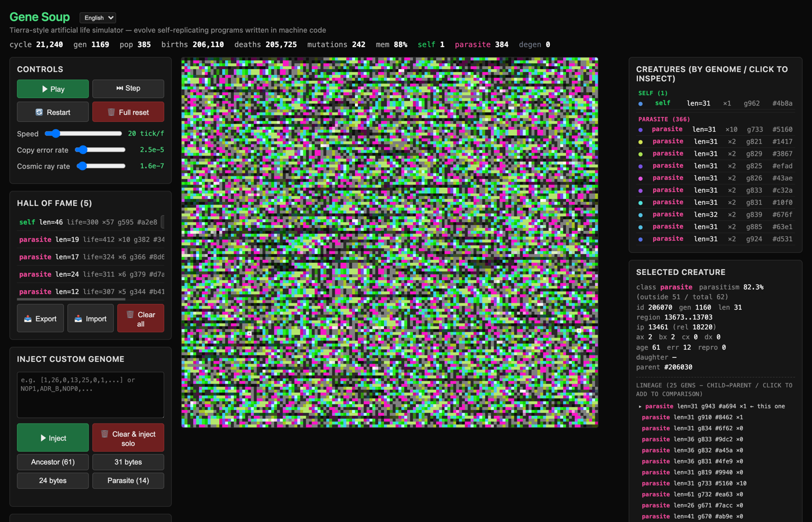Load the 31 bytes preset
812x522 pixels.
[x=128, y=462]
